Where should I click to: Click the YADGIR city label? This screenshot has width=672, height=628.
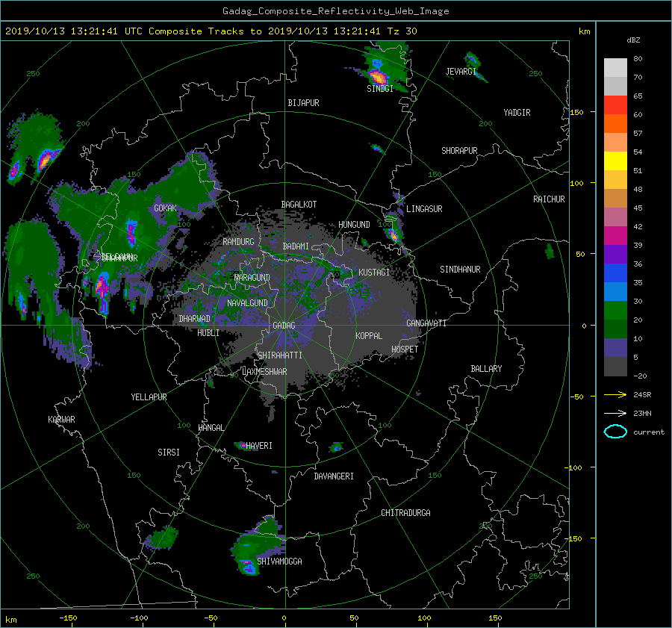(517, 113)
